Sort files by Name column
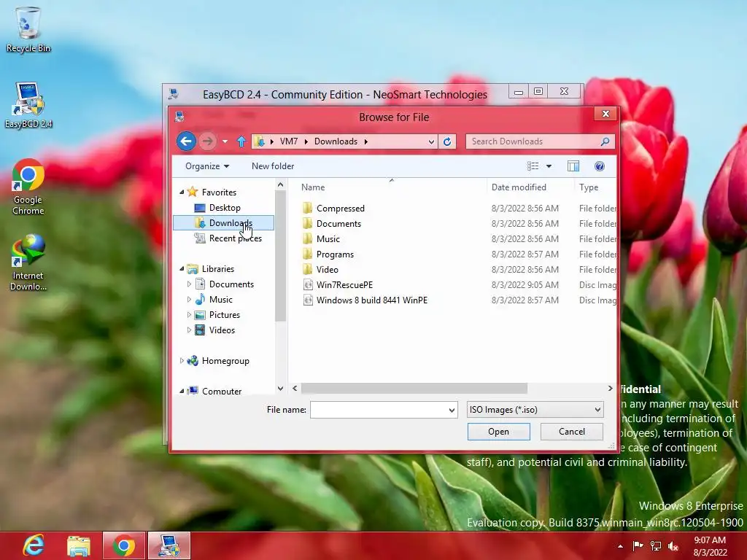747x560 pixels. click(313, 187)
